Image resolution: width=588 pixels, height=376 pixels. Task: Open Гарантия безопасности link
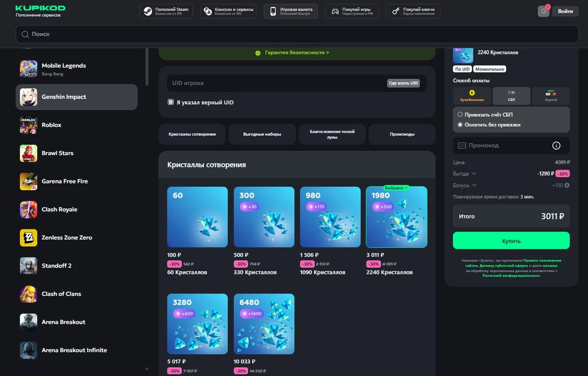297,52
